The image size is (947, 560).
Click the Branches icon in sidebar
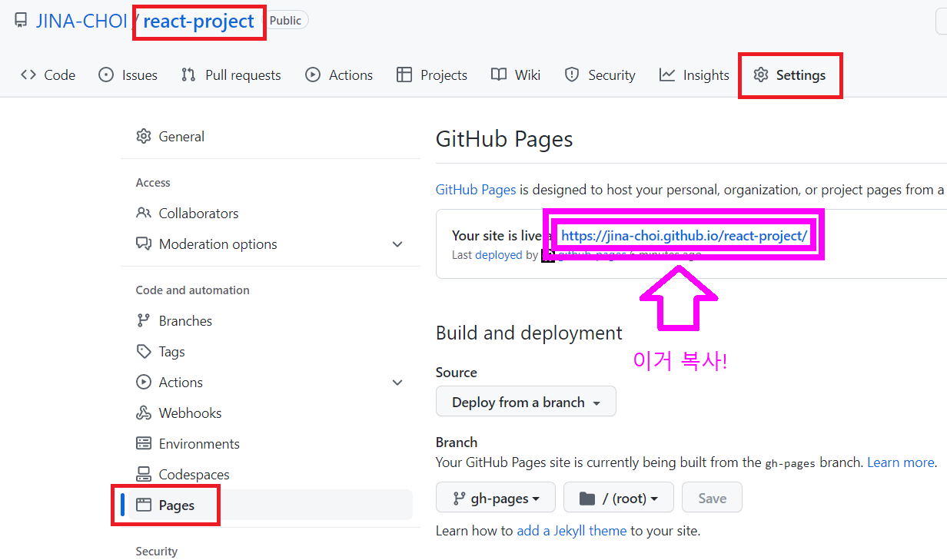[144, 320]
